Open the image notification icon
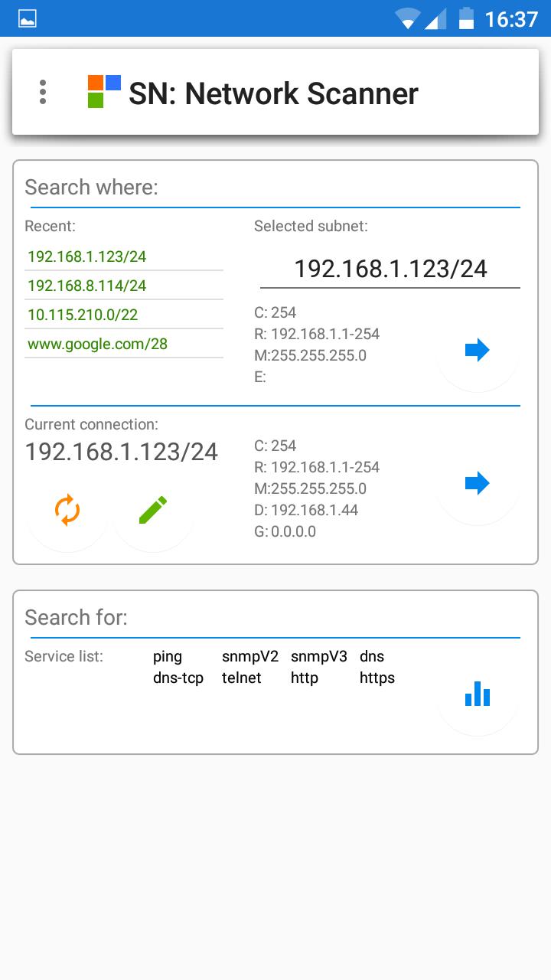 [28, 18]
